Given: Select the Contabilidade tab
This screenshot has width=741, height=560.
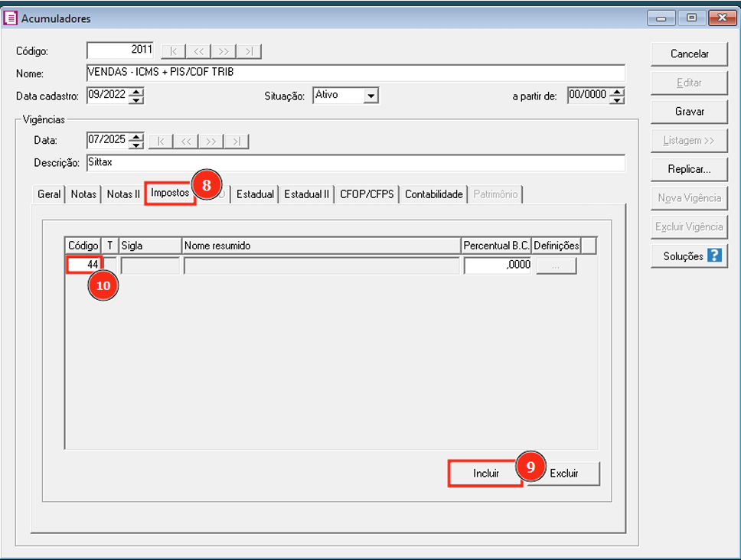Looking at the screenshot, I should 434,194.
